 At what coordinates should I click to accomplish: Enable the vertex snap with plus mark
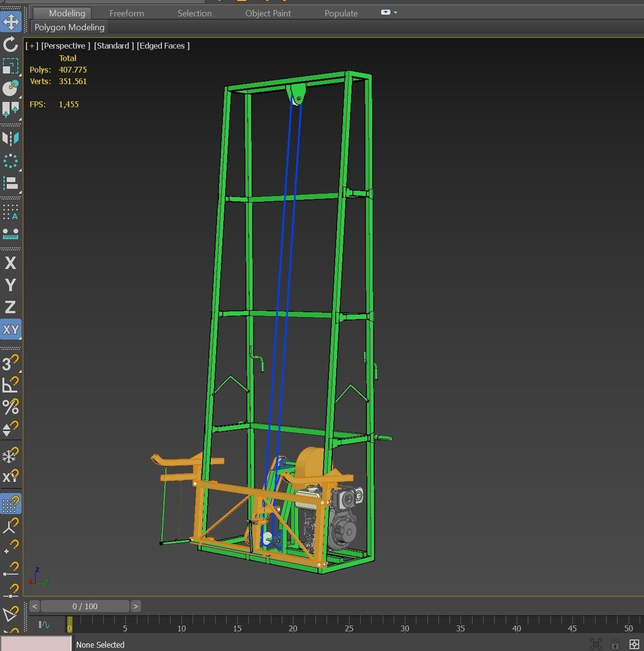[11, 548]
